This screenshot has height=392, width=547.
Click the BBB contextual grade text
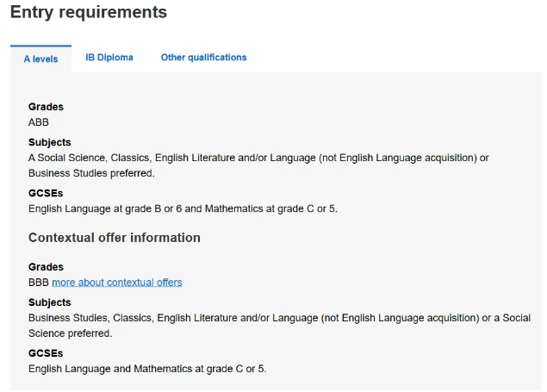click(39, 283)
